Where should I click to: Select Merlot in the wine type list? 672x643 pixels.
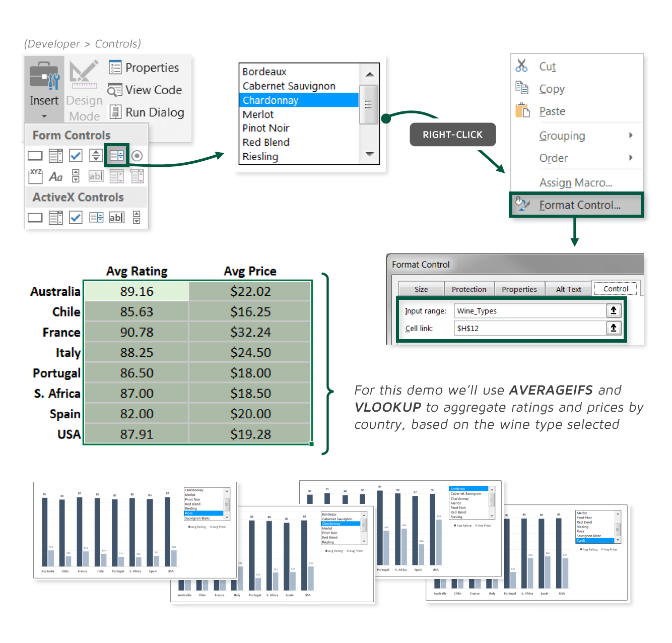[258, 114]
